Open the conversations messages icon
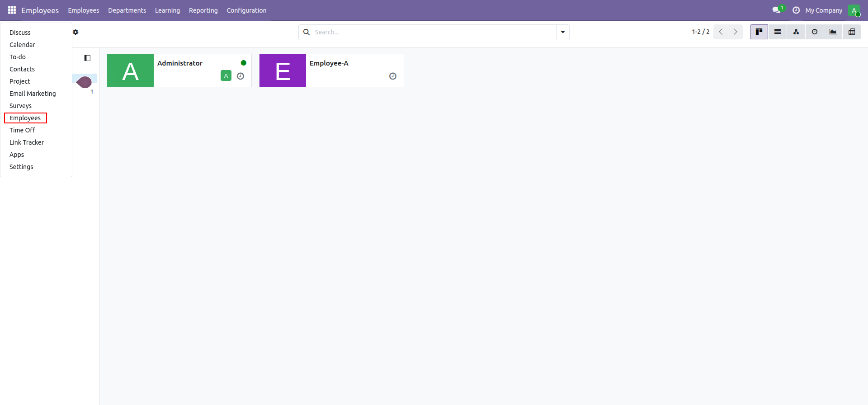Image resolution: width=868 pixels, height=405 pixels. [777, 10]
